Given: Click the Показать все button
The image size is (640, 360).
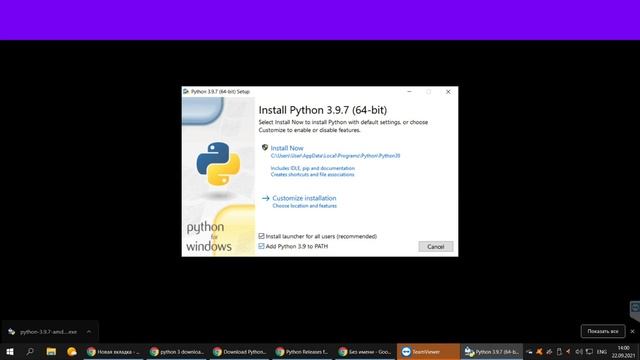Looking at the screenshot, I should coord(603,331).
